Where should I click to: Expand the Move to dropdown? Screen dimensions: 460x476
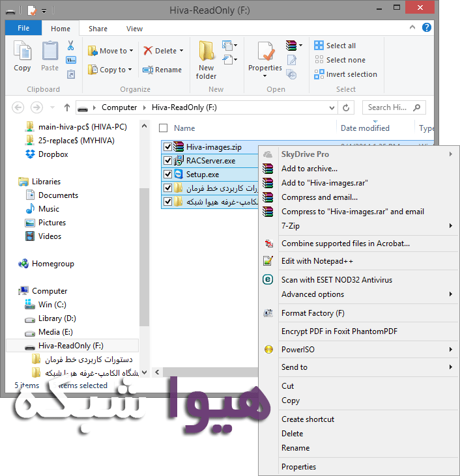pos(131,51)
